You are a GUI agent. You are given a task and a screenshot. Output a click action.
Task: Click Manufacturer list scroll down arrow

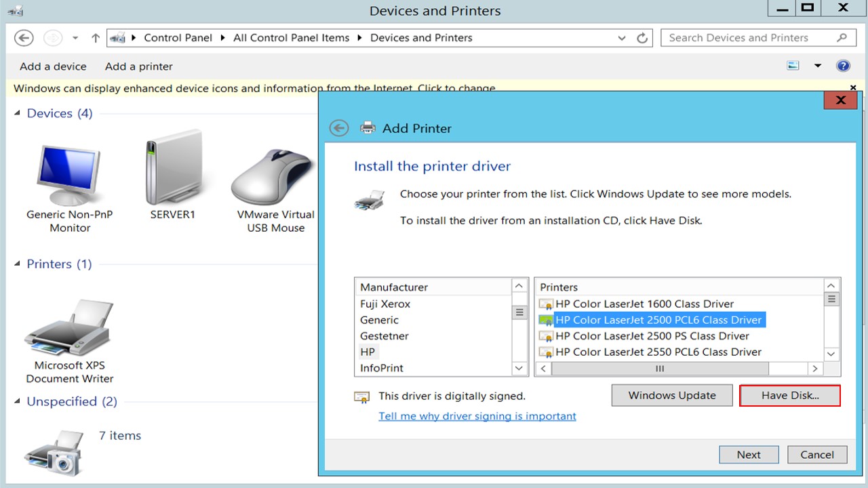pos(519,368)
